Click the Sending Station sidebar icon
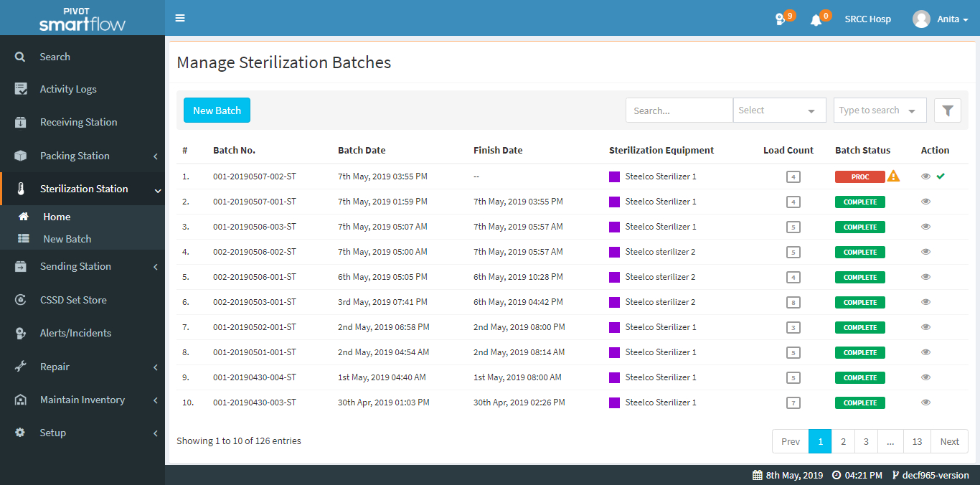Screen dimensions: 980x485 21,266
